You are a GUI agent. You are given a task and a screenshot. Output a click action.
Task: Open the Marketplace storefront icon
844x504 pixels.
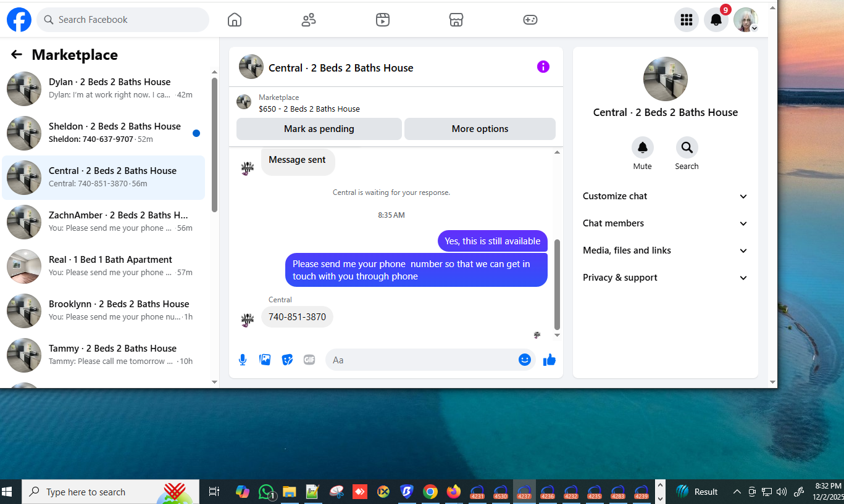(456, 20)
